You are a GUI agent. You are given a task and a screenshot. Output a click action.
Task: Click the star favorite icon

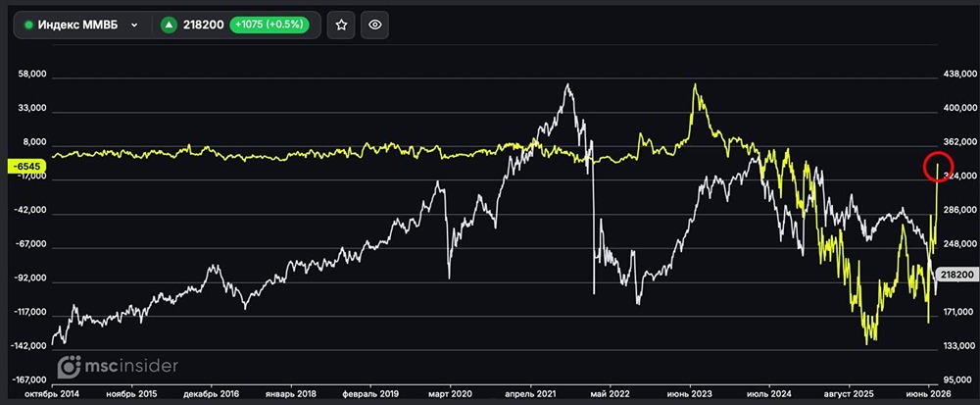pyautogui.click(x=341, y=25)
